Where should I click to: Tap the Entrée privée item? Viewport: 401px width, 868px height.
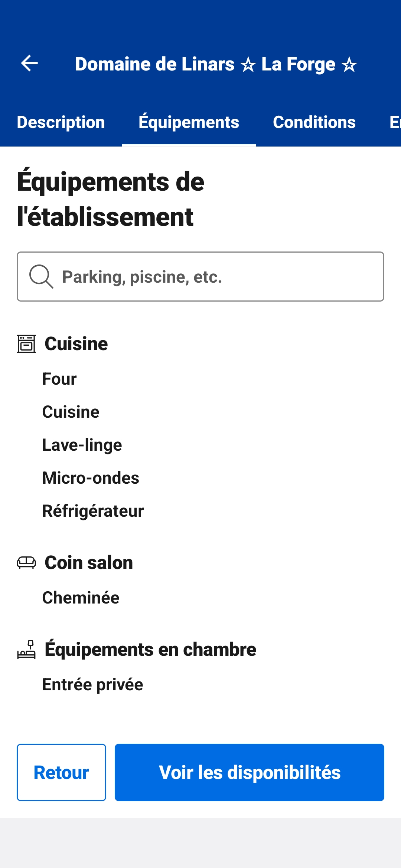click(x=92, y=685)
